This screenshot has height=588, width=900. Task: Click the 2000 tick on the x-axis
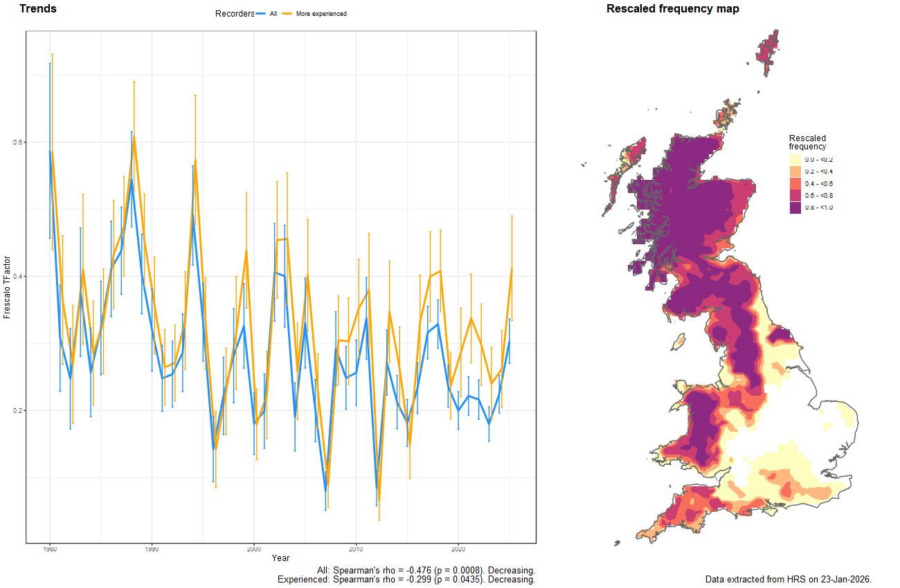click(x=253, y=549)
